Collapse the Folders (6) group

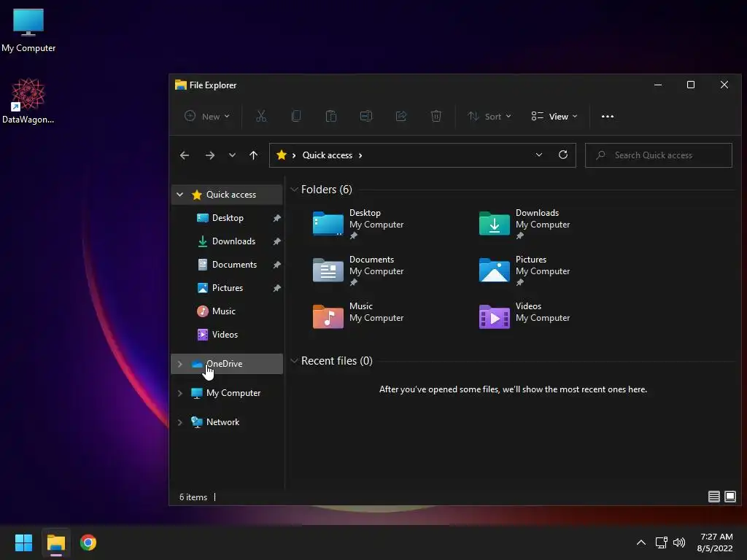pos(295,190)
